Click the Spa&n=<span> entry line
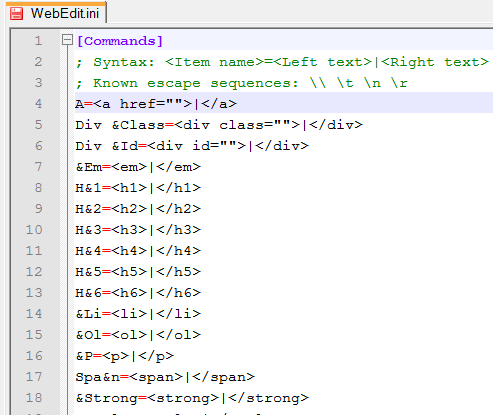493x415 pixels. 165,377
